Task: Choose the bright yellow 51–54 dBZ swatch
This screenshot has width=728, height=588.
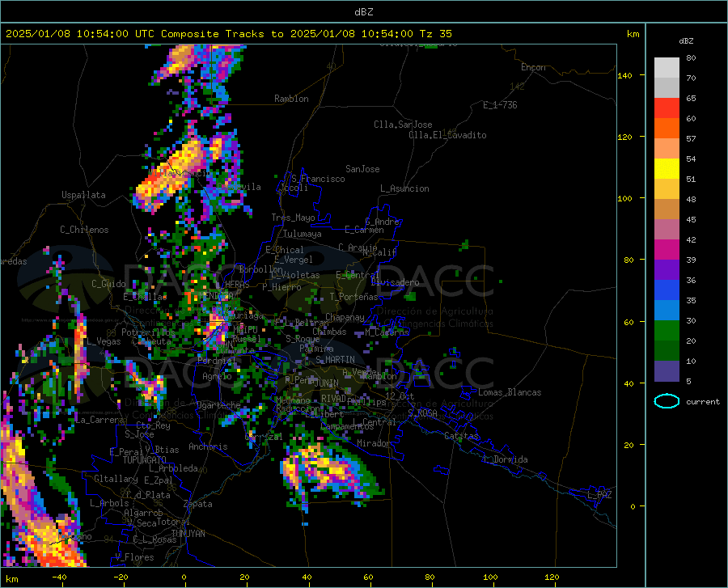Action: pyautogui.click(x=667, y=169)
